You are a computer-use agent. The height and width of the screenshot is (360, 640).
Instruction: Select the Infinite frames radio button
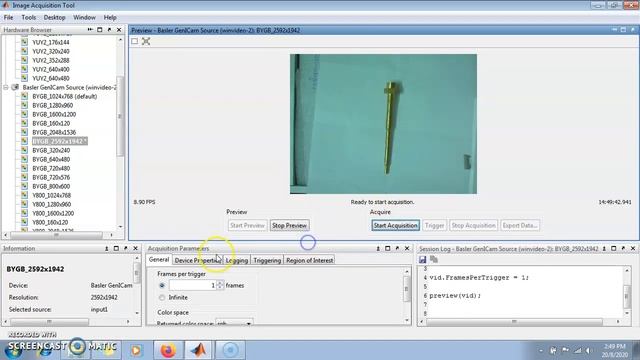tap(162, 298)
